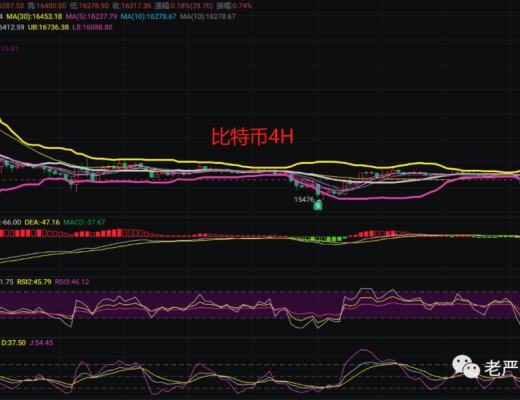Click the RSI2:45.79 indicator label
Image resolution: width=520 pixels, height=400 pixels.
point(34,282)
